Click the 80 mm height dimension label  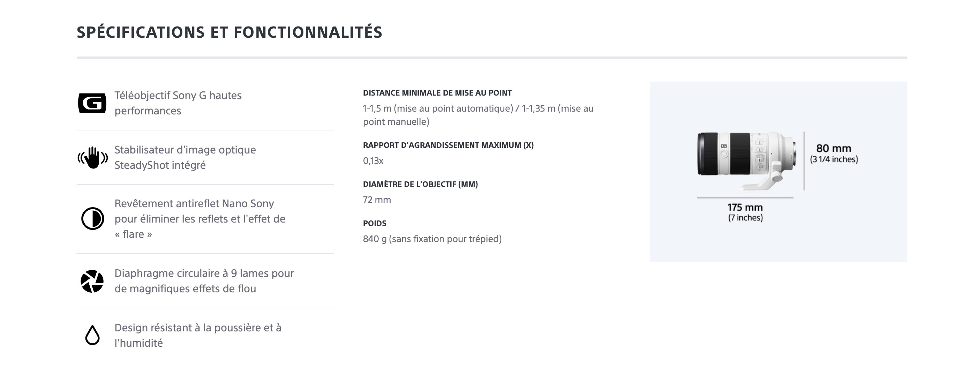[x=834, y=153]
